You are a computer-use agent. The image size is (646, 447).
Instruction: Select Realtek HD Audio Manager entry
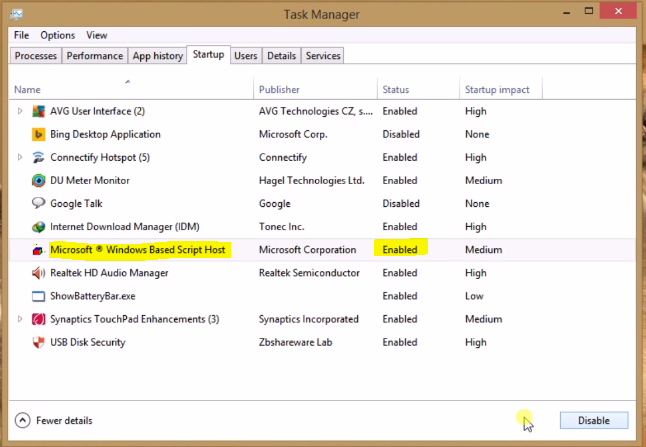click(109, 273)
